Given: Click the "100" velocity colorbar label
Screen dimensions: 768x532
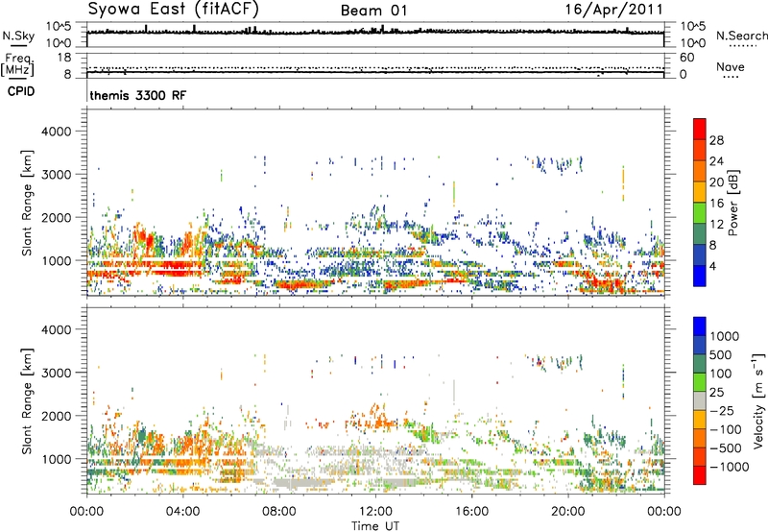Looking at the screenshot, I should pos(721,374).
